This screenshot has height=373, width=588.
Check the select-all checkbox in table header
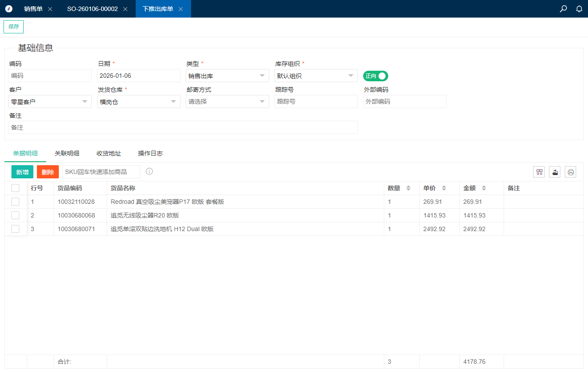(15, 188)
